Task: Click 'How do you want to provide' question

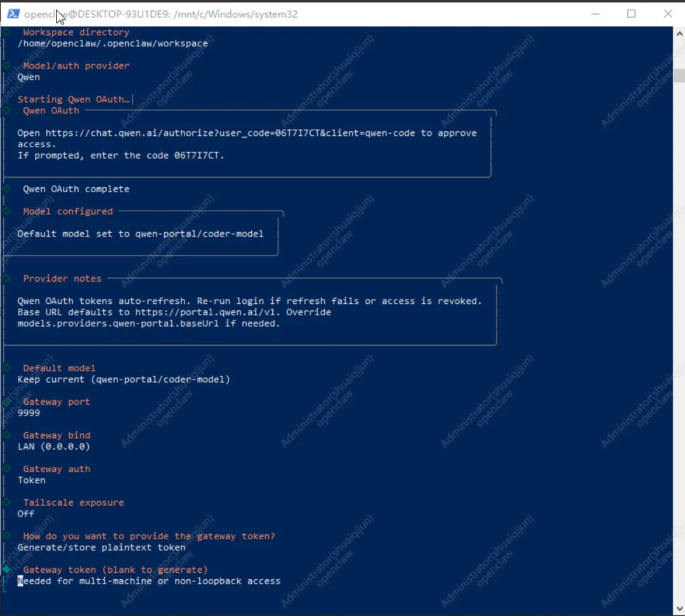Action: [149, 536]
